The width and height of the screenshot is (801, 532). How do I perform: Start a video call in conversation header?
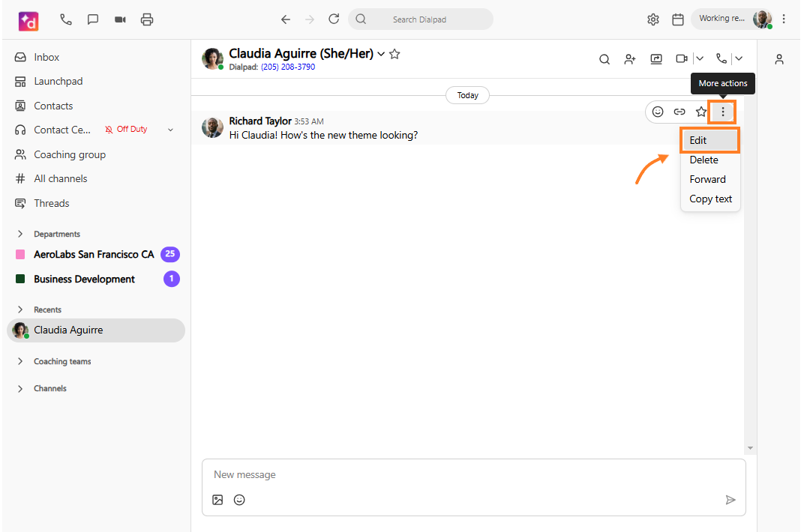coord(682,58)
